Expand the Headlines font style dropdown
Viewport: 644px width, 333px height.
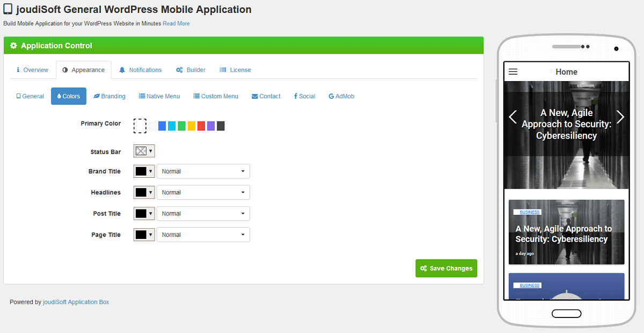click(x=203, y=192)
